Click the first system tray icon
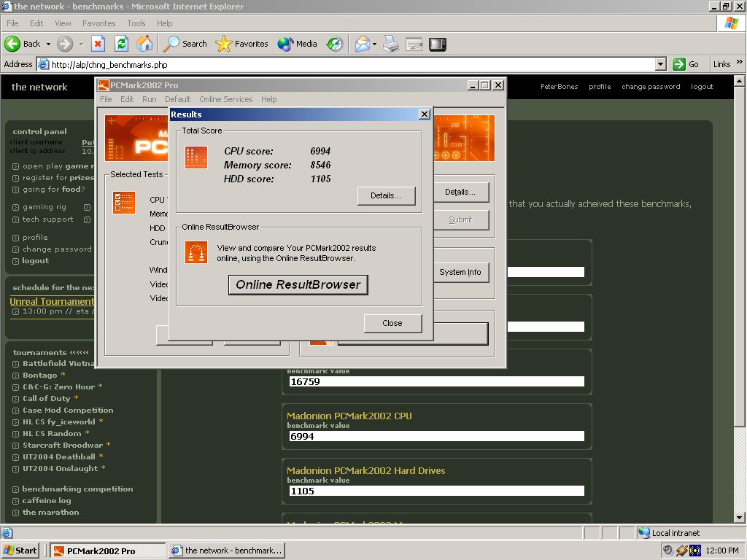The image size is (747, 560). pyautogui.click(x=668, y=551)
